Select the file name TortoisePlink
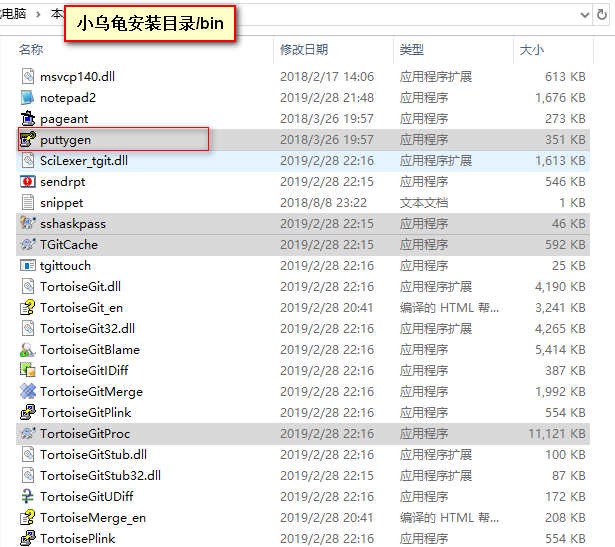The width and height of the screenshot is (615, 547). coord(78,539)
